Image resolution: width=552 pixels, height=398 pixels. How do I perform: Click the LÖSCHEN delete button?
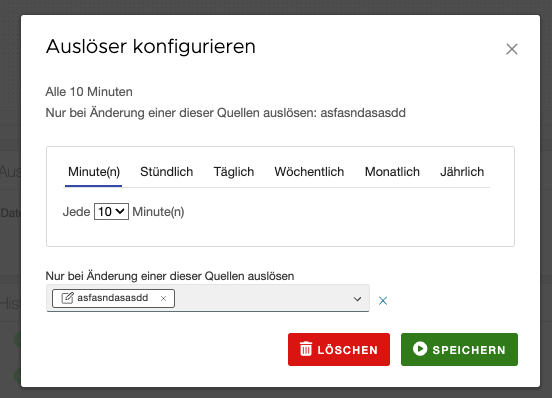point(339,349)
